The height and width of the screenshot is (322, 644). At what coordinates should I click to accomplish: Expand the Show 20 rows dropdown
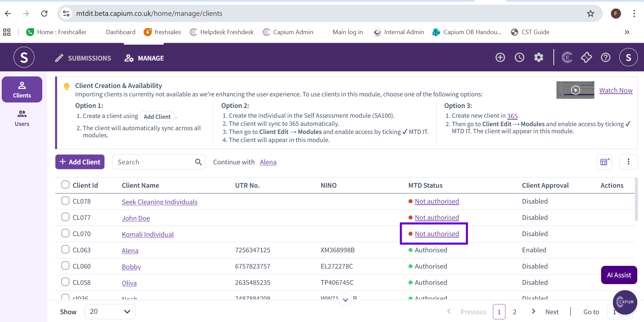pos(110,312)
